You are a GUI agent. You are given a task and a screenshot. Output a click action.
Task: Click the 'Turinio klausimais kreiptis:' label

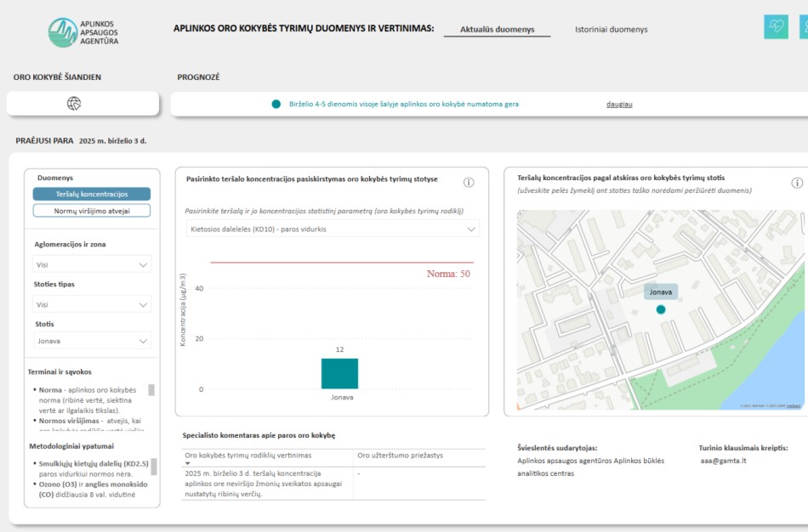(x=743, y=448)
